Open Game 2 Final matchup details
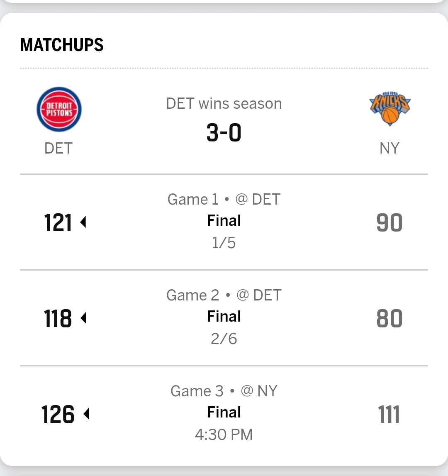The height and width of the screenshot is (476, 448). 224,316
